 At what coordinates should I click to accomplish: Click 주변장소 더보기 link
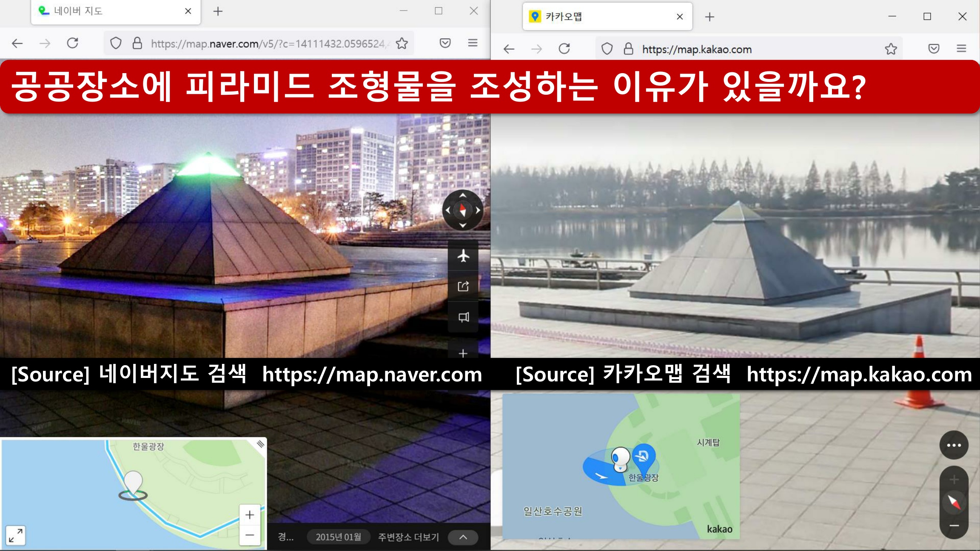tap(408, 537)
